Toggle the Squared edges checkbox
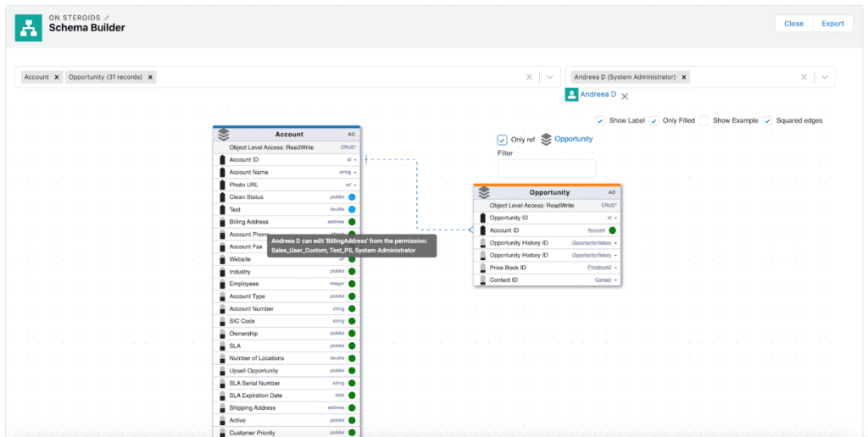868x437 pixels. (x=767, y=120)
